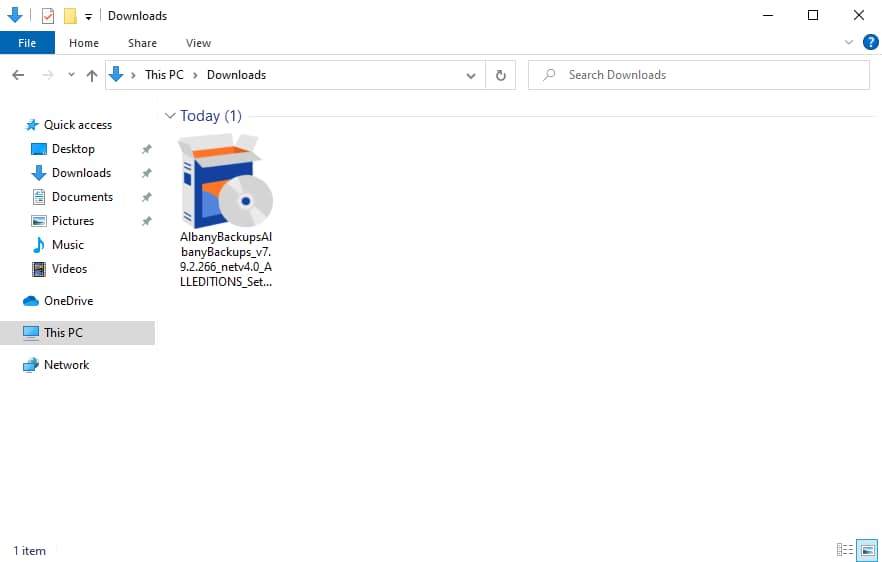
Task: Click the Videos film icon
Action: 38,269
